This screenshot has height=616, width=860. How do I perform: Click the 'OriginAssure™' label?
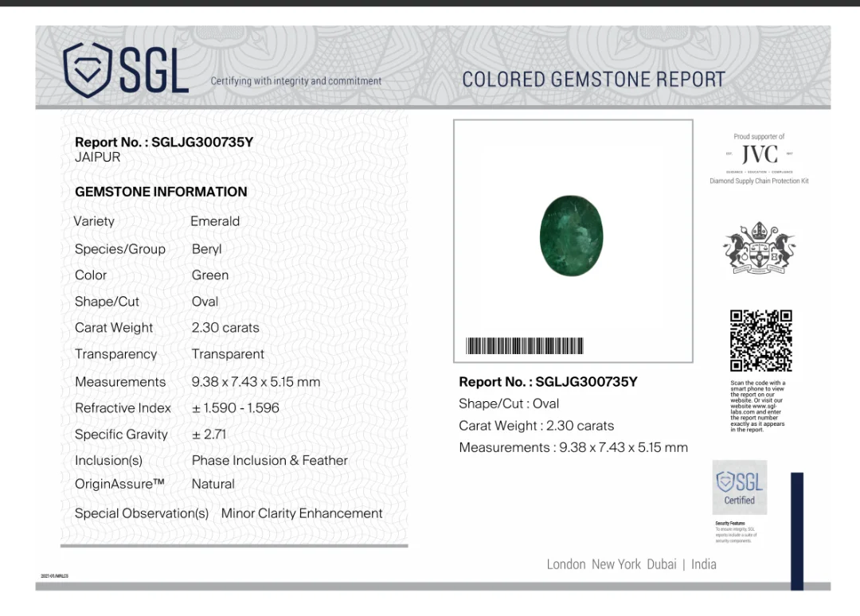119,485
